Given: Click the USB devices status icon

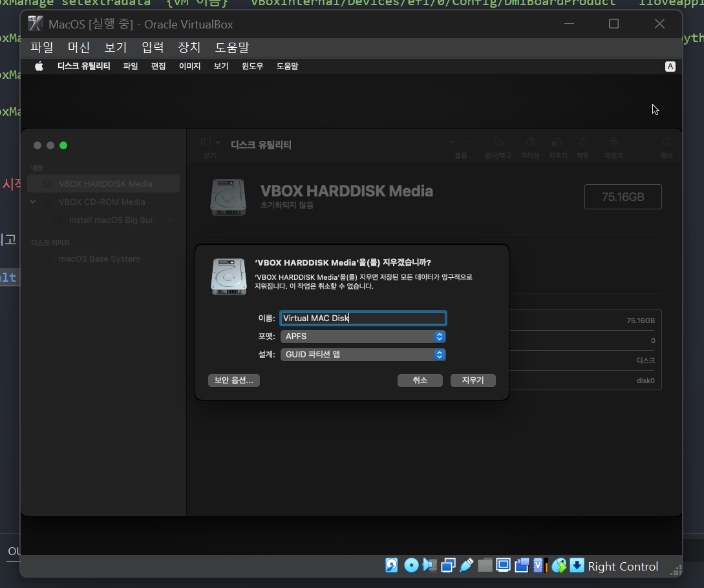Looking at the screenshot, I should [x=467, y=565].
